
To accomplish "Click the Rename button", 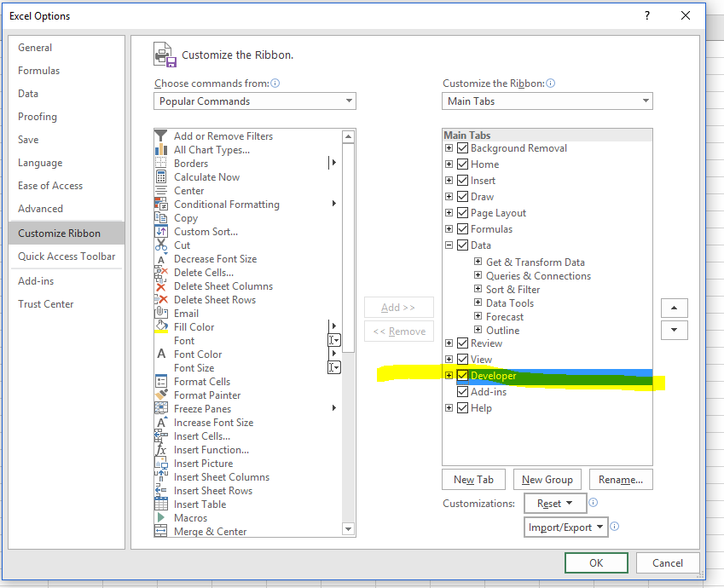I will 621,480.
